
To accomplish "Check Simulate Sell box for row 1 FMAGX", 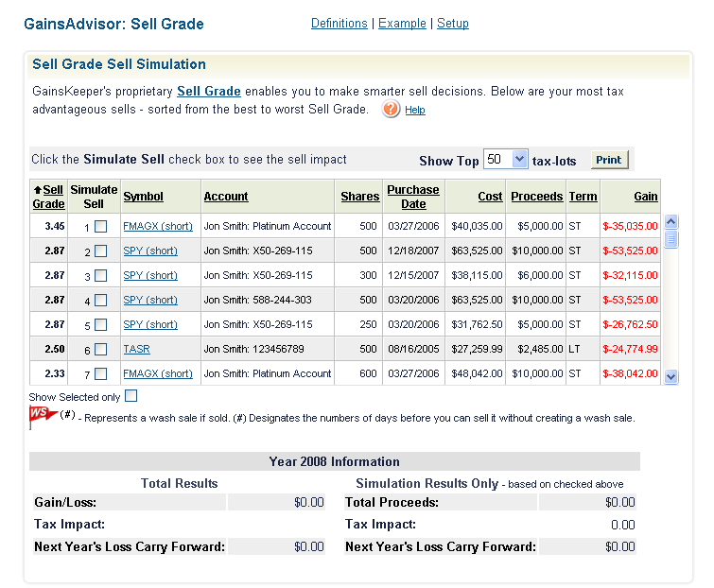I will click(x=100, y=226).
